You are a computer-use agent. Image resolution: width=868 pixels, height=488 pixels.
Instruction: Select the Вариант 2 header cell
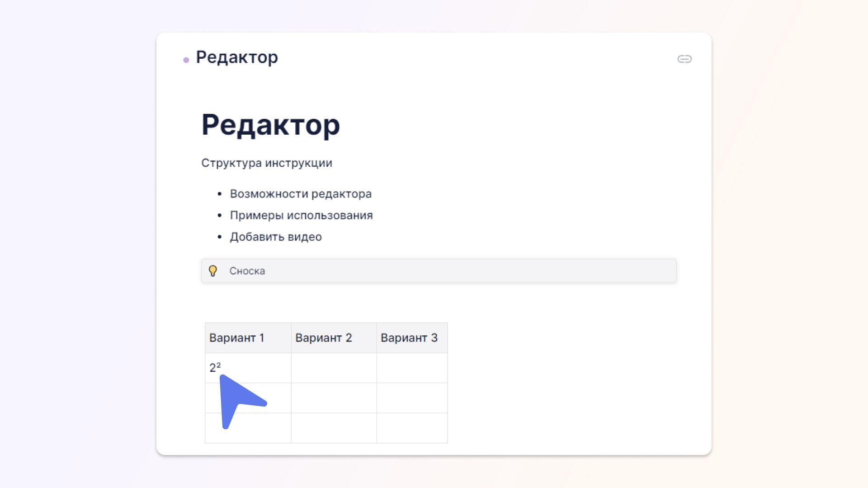(x=334, y=338)
